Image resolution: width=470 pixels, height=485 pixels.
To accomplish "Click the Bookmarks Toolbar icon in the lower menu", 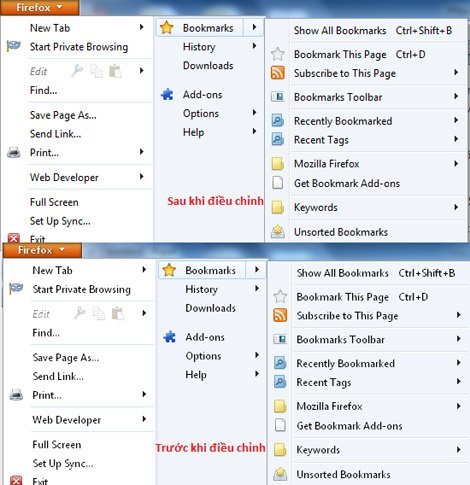I will tap(280, 339).
